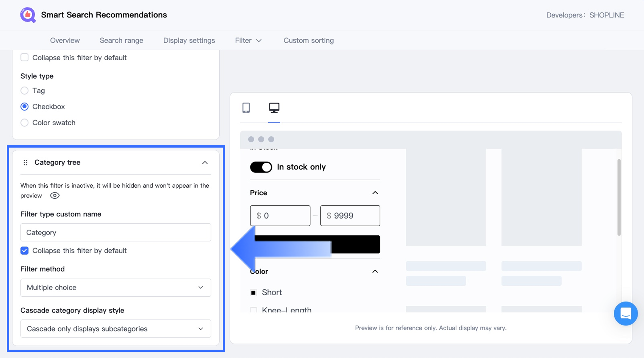Click the Category tree drag handle
Image resolution: width=644 pixels, height=358 pixels.
click(25, 163)
